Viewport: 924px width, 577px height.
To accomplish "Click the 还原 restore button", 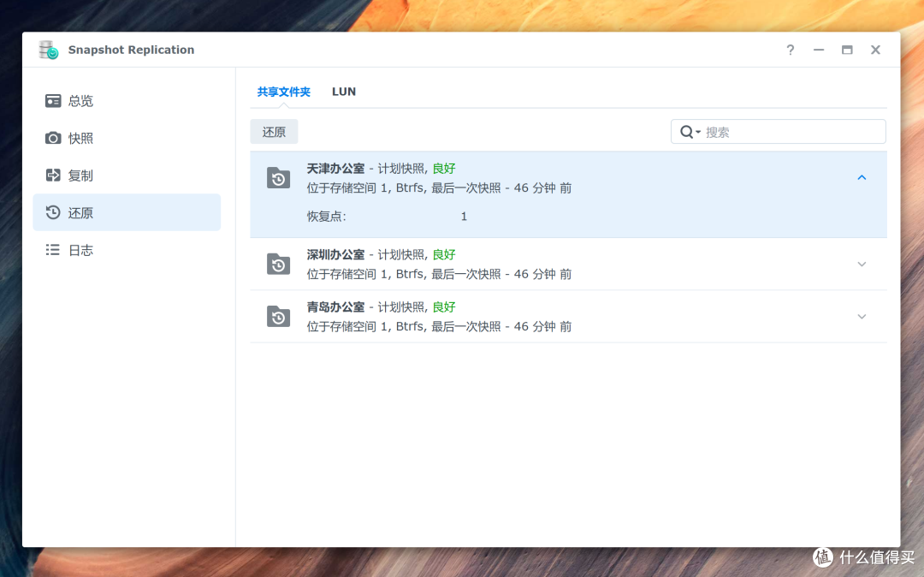I will pyautogui.click(x=274, y=132).
